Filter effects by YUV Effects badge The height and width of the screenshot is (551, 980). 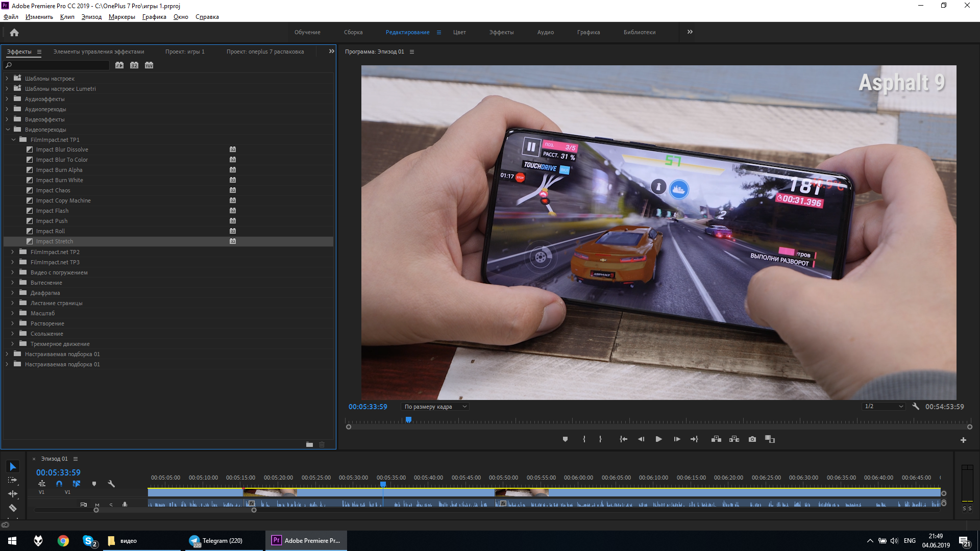pyautogui.click(x=149, y=65)
